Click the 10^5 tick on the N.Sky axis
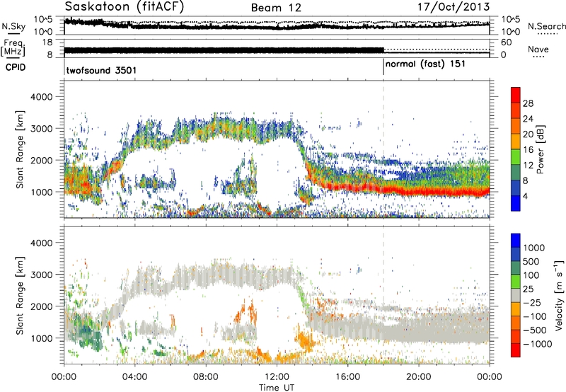The width and height of the screenshot is (566, 392). 43,20
